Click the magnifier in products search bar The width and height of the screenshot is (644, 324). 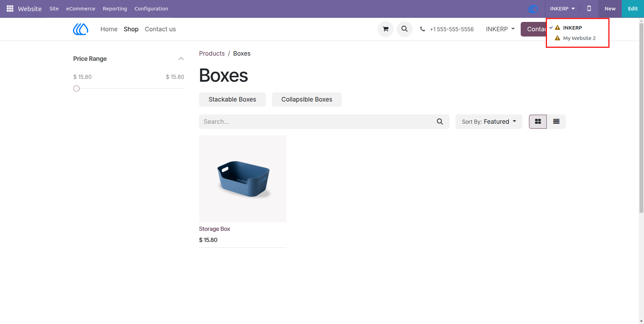coord(440,122)
